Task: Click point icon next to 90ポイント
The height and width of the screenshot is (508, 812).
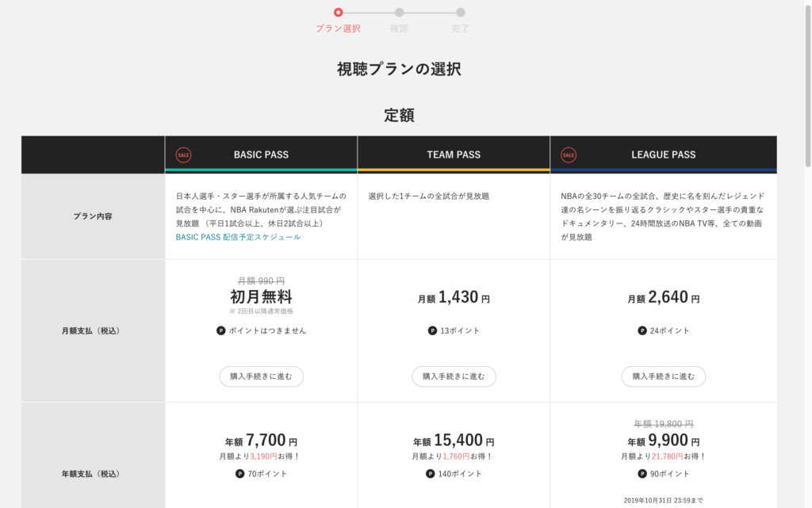Action: (642, 473)
